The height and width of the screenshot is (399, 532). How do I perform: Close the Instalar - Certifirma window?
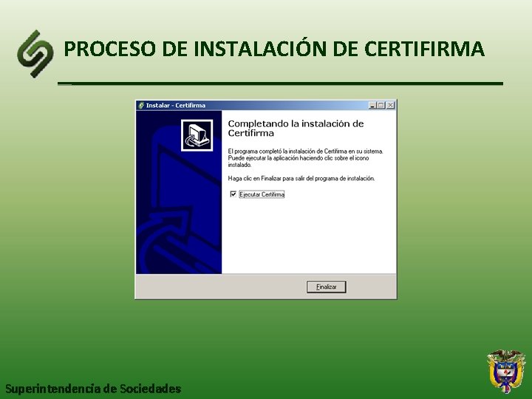391,106
